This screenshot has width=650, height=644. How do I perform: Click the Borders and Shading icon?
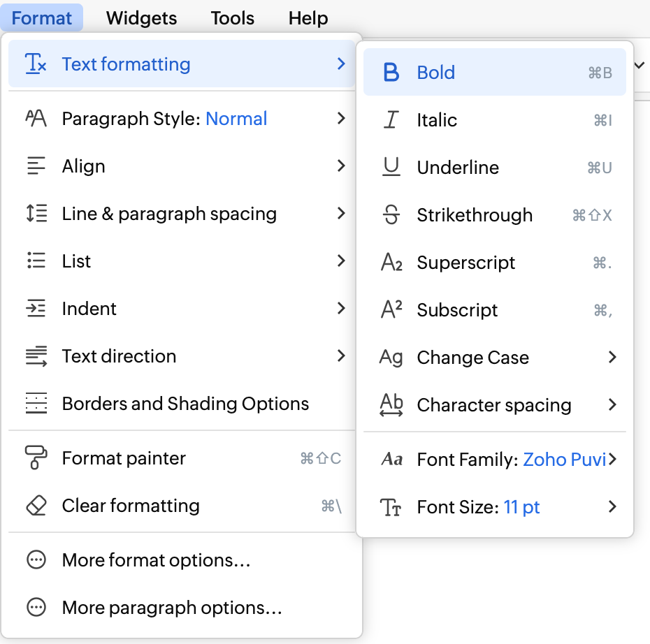tap(36, 404)
